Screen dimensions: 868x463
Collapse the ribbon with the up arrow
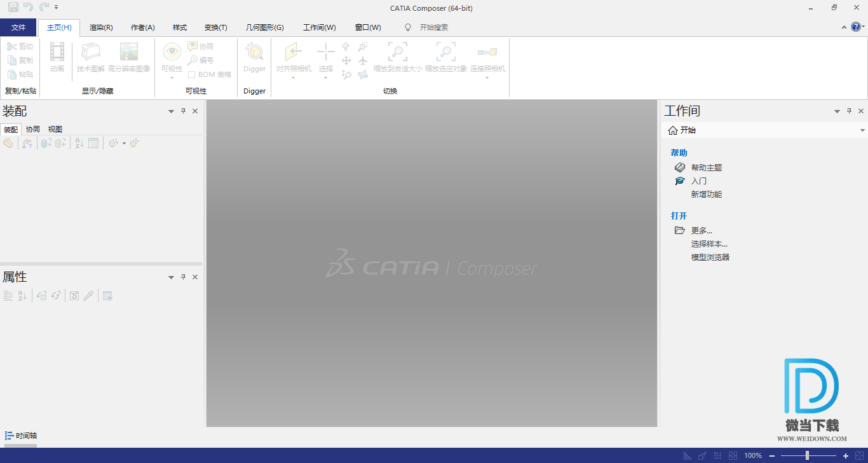point(844,27)
